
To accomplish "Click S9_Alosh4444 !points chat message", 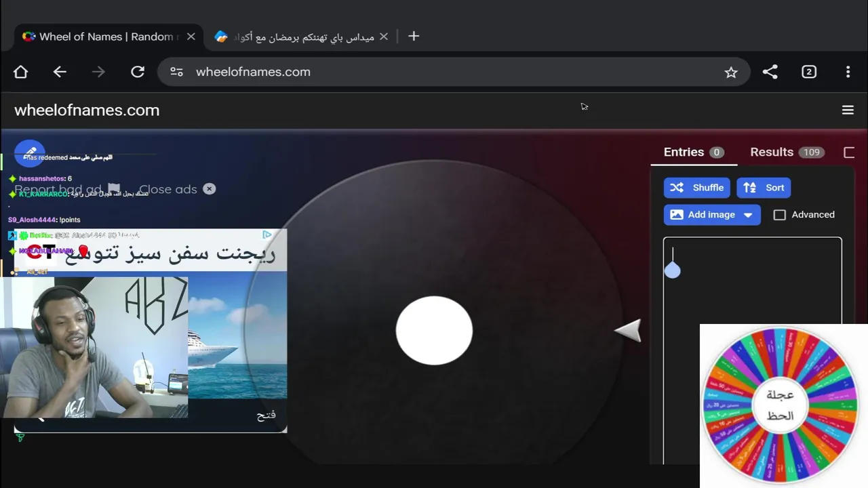I will [x=44, y=220].
